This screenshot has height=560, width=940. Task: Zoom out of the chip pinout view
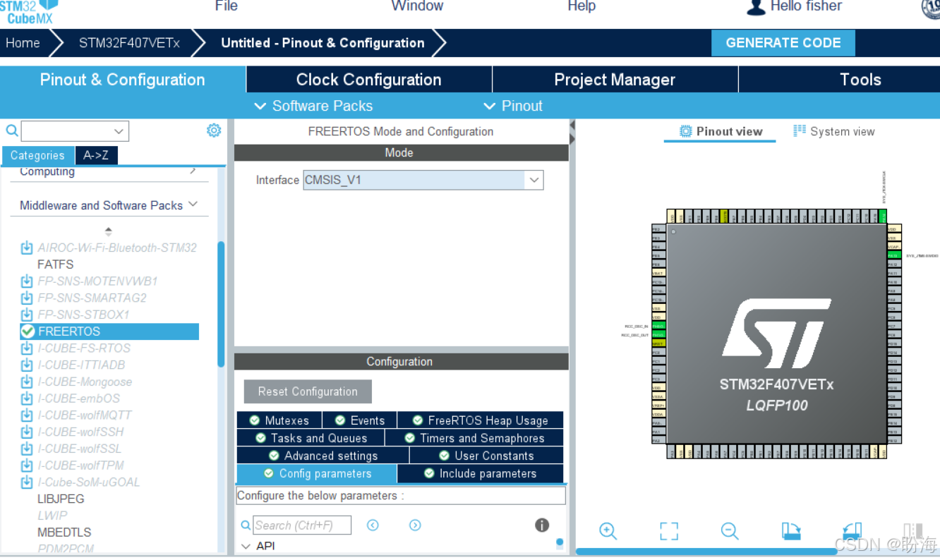click(x=730, y=531)
